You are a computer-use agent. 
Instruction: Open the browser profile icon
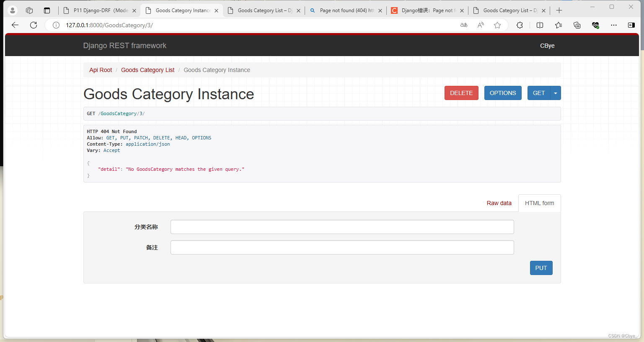click(x=13, y=10)
